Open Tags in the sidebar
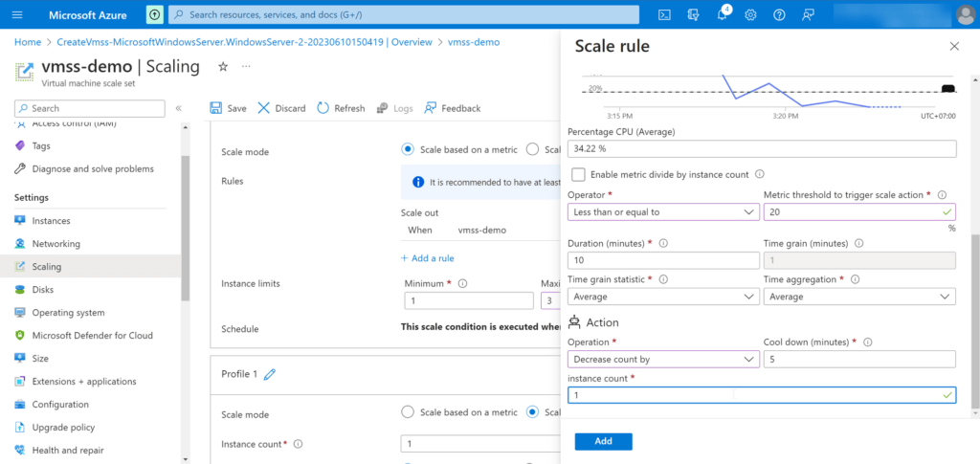Image resolution: width=980 pixels, height=464 pixels. click(41, 145)
